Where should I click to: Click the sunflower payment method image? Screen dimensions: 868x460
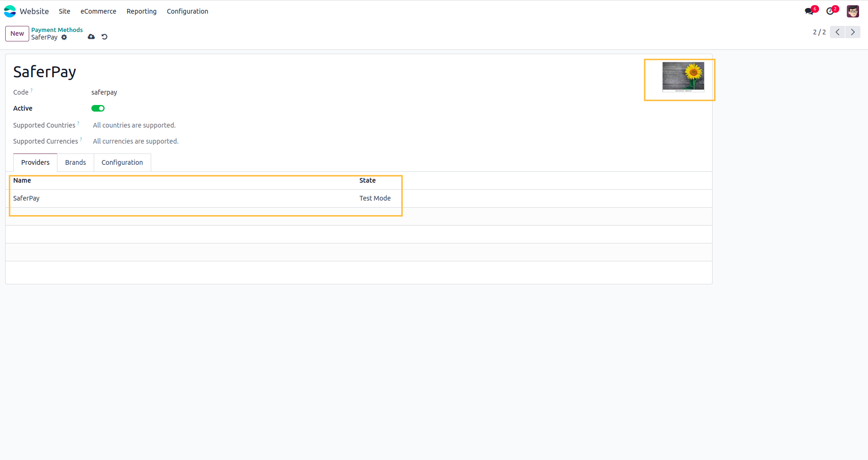tap(683, 77)
